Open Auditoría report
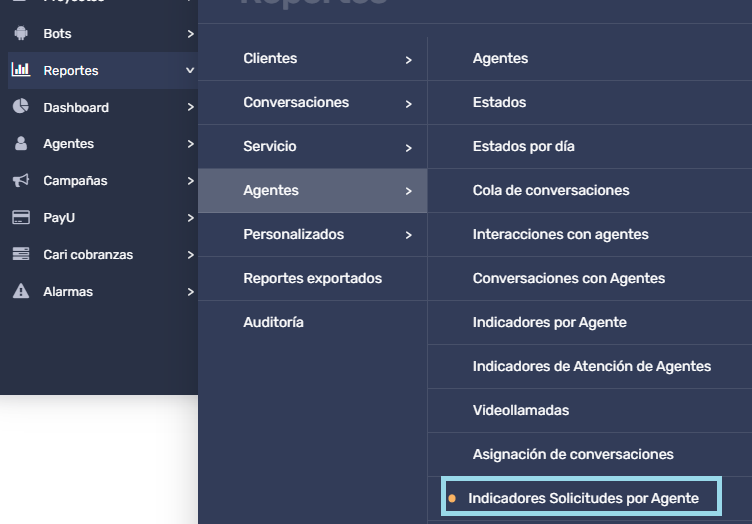 [312, 323]
